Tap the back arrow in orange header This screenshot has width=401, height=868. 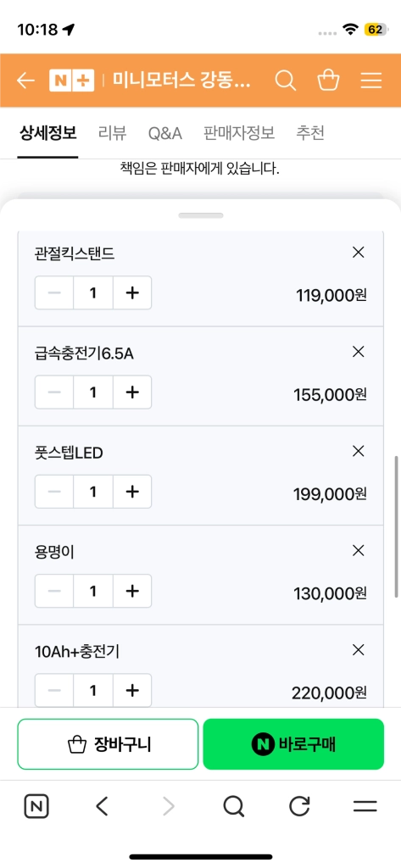(x=25, y=81)
